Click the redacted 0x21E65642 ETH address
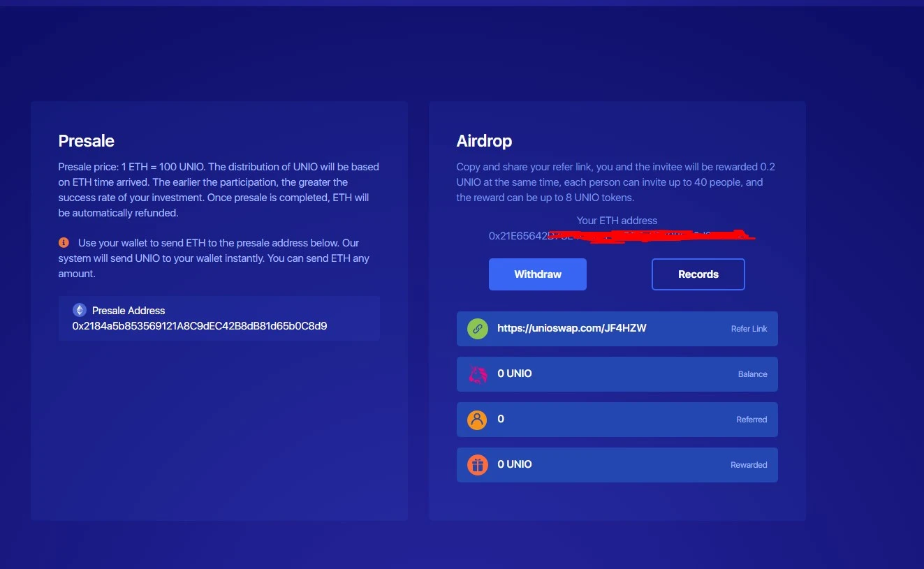 pyautogui.click(x=622, y=236)
